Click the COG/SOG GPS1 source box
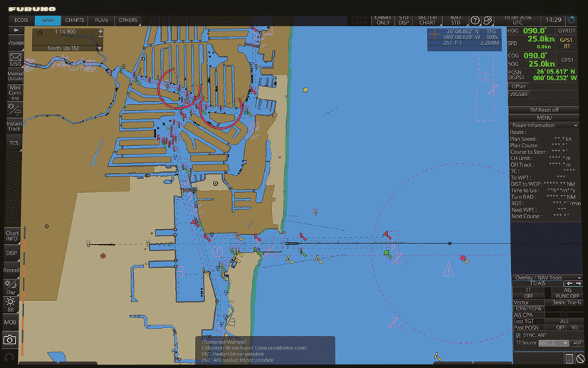Image resolution: width=588 pixels, height=368 pixels. (567, 60)
